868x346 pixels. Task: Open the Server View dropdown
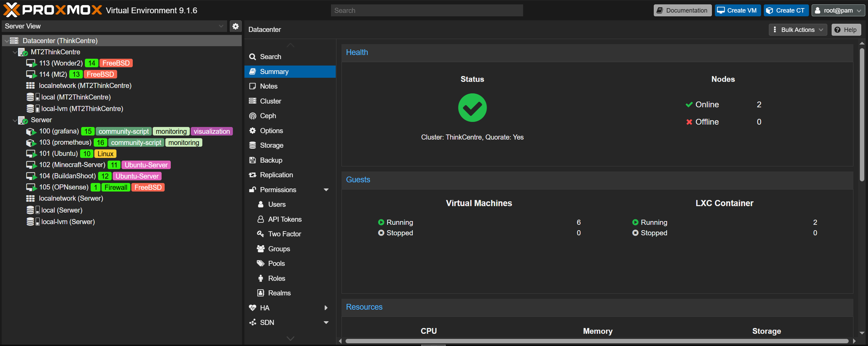coord(221,26)
